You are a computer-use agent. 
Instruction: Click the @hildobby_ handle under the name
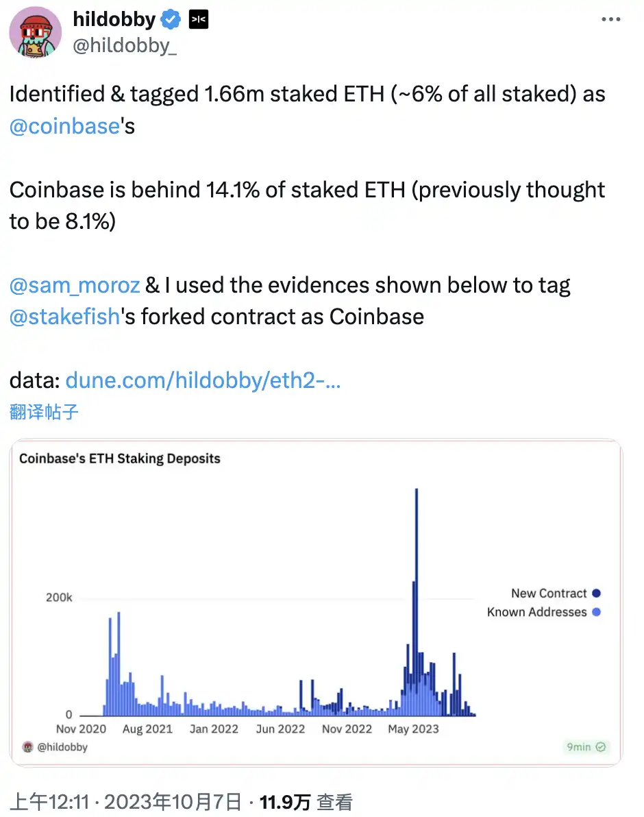(125, 48)
